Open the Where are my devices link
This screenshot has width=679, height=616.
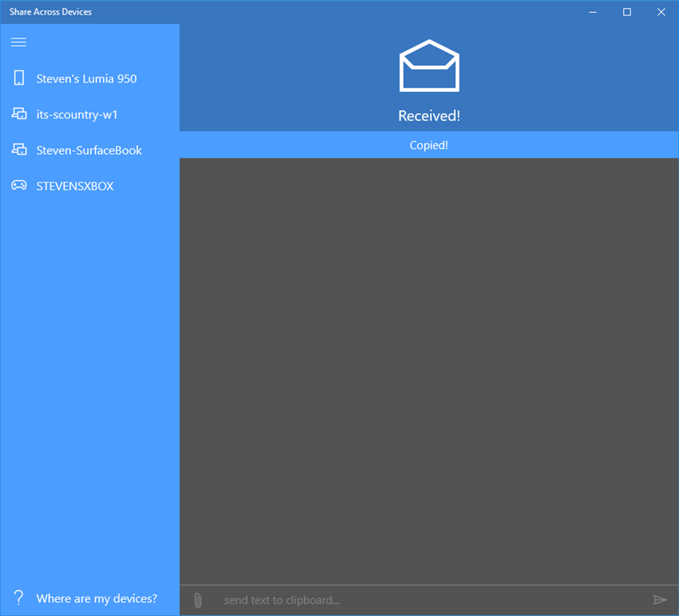coord(96,598)
